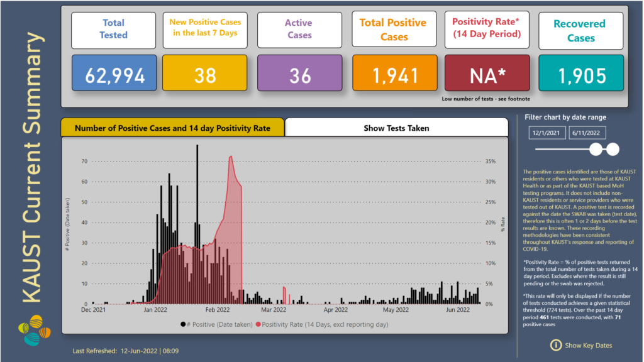Image resolution: width=644 pixels, height=362 pixels.
Task: Select the Number of Positive Cases tab
Action: (x=172, y=128)
